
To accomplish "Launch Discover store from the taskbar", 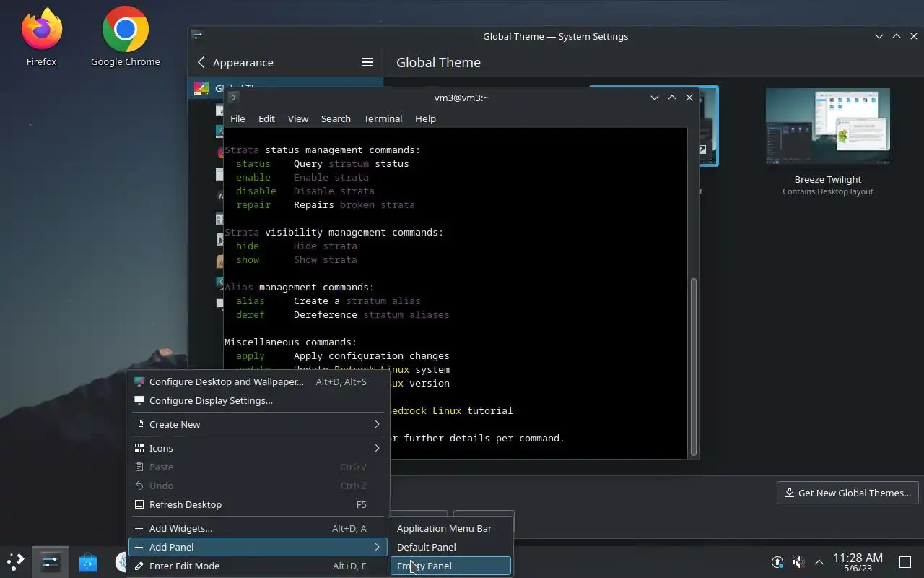I will click(x=88, y=561).
